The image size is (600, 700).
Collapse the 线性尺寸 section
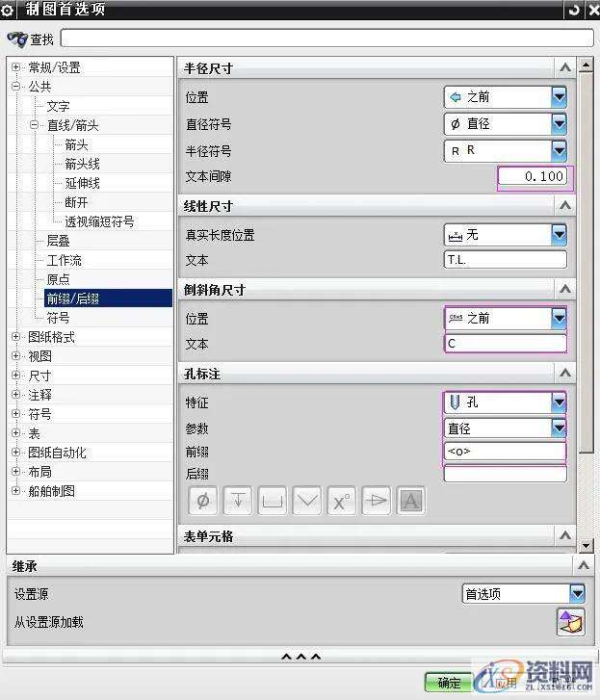(x=565, y=205)
